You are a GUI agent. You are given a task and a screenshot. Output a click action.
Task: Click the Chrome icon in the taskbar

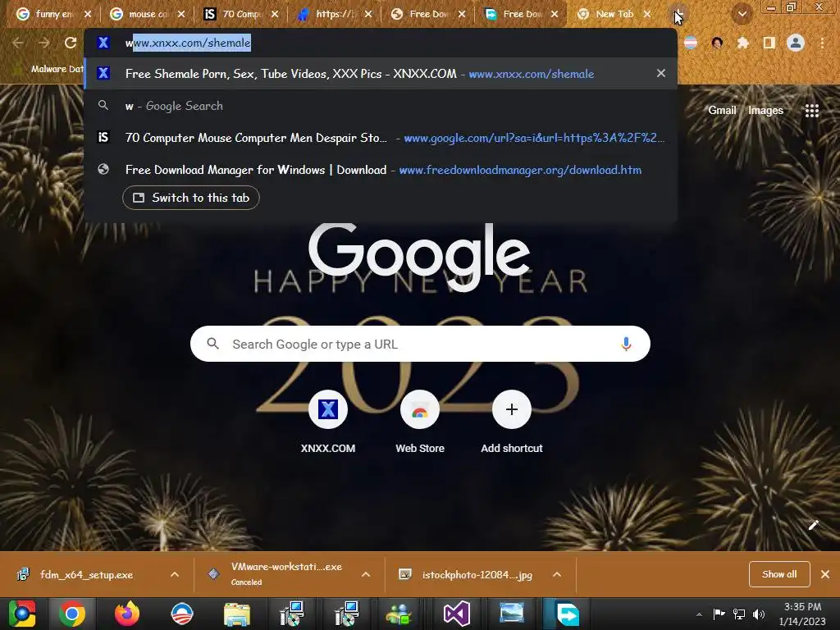click(72, 614)
